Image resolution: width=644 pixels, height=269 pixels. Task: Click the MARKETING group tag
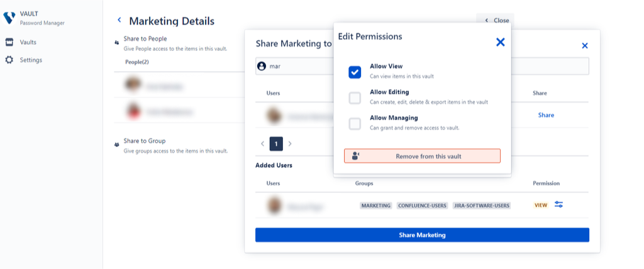(x=376, y=206)
